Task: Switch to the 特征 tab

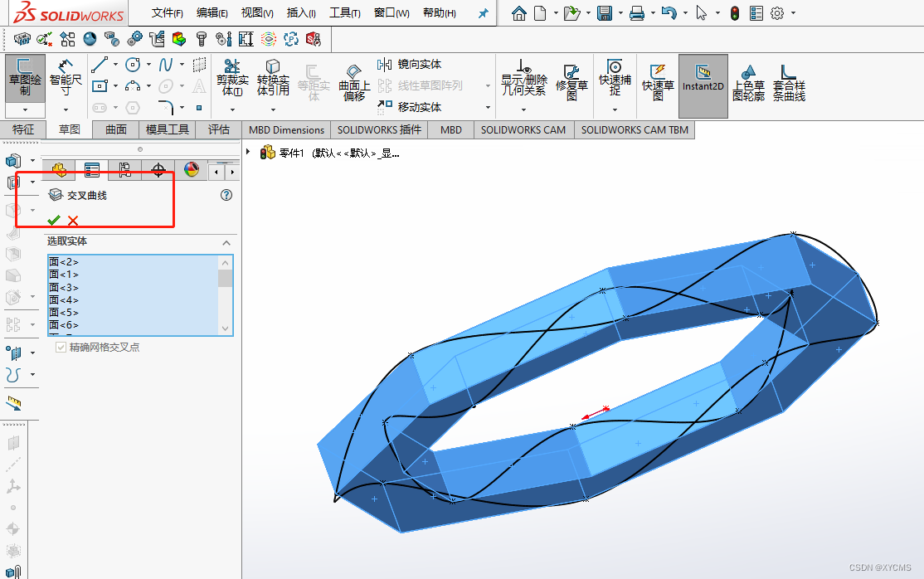Action: click(x=23, y=129)
